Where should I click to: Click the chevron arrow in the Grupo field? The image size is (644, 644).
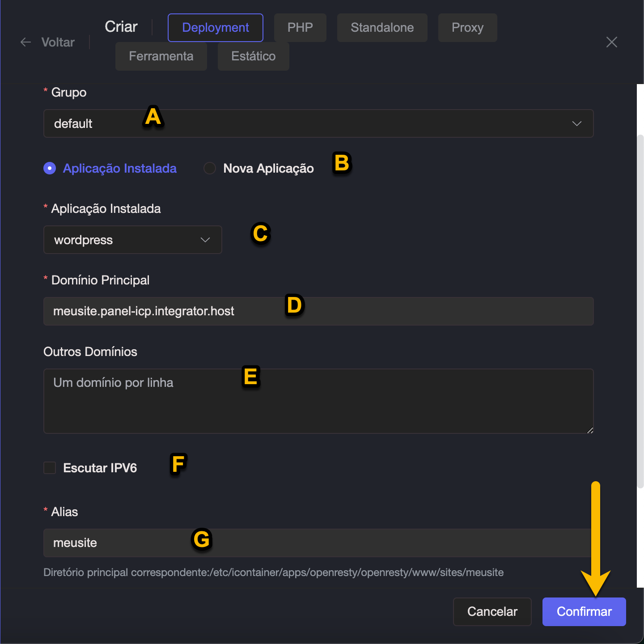tap(576, 123)
